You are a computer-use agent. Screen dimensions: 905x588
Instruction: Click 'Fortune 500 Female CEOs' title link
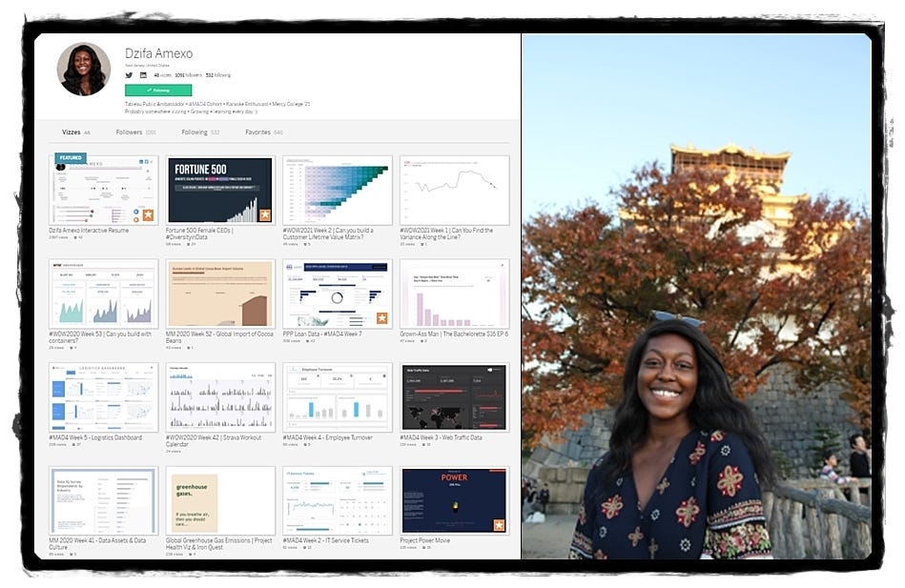point(199,233)
